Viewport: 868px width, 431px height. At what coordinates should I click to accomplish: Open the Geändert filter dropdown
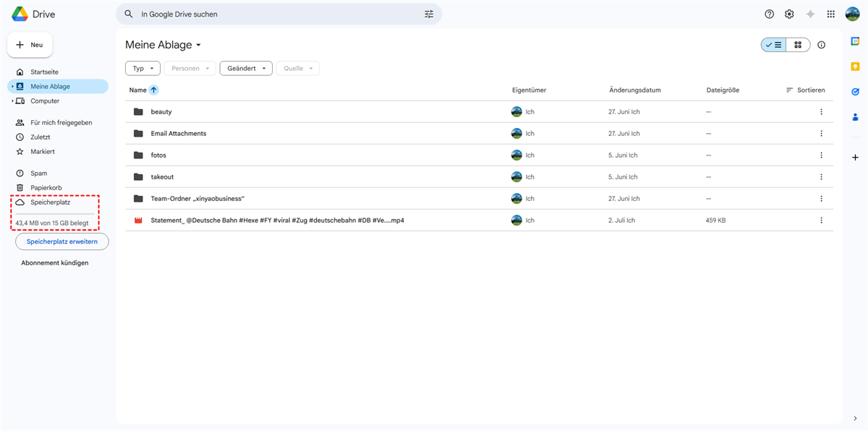(246, 69)
